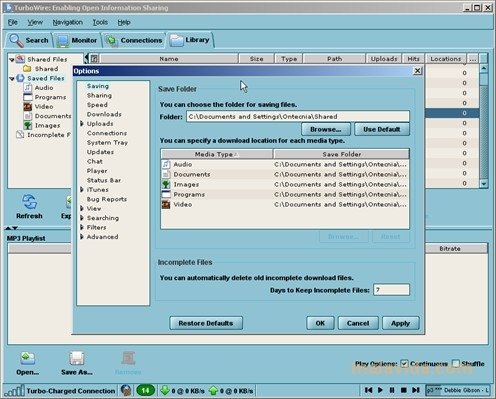Expand the Searching options node
This screenshot has width=496, height=399.
(x=82, y=218)
